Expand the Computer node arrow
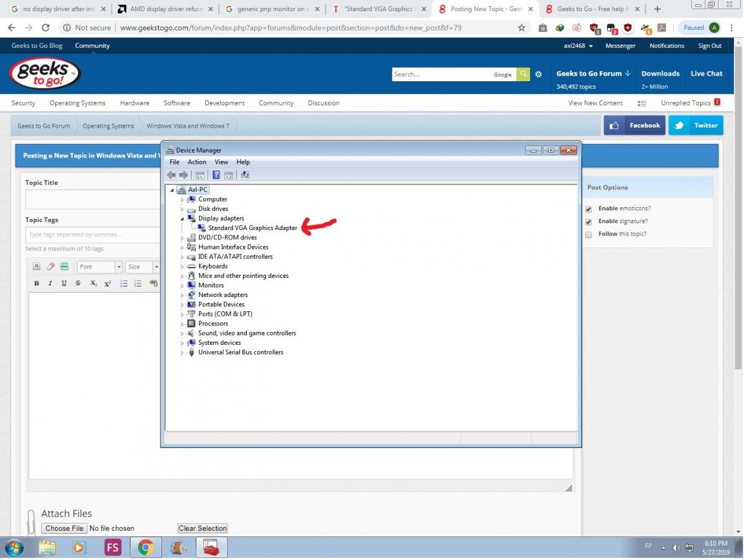The height and width of the screenshot is (560, 744). [182, 200]
